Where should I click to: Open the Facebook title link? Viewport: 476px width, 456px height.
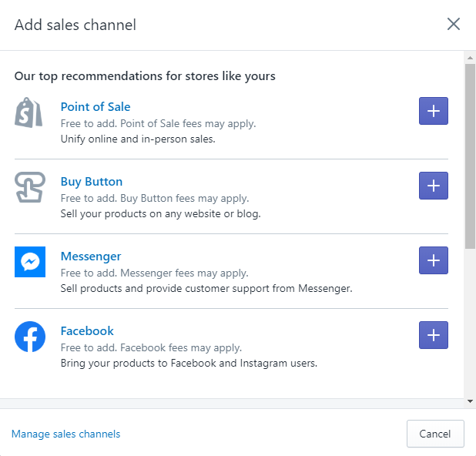coord(87,331)
